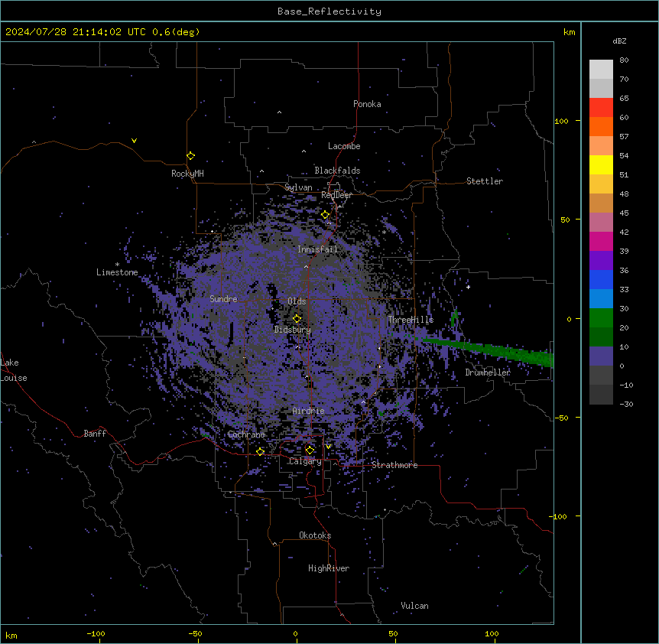This screenshot has width=659, height=644.
Task: Click the dBZ legend heading
Action: click(619, 41)
